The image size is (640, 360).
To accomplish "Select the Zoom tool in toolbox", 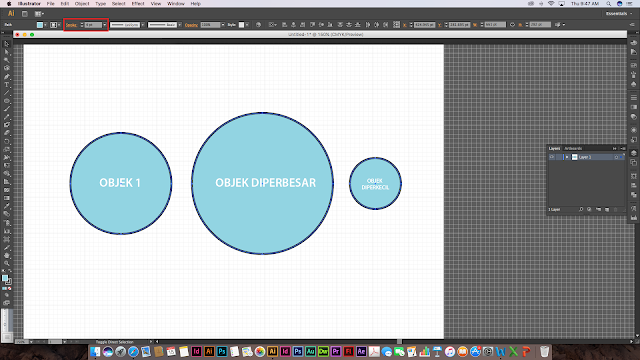I will 7,263.
